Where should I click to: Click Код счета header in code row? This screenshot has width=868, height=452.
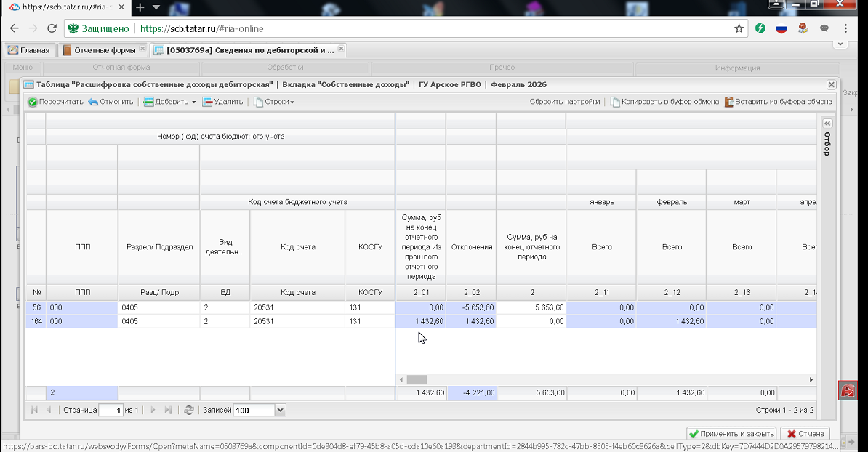298,292
